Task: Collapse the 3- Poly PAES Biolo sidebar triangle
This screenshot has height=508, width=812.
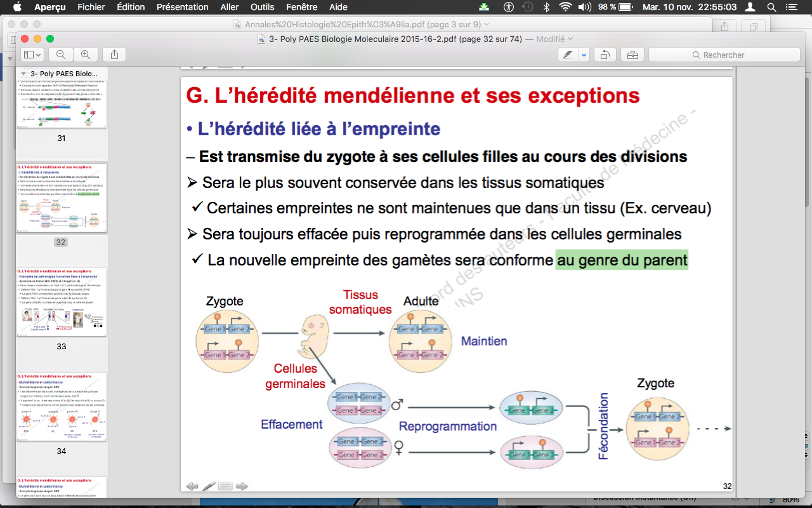Action: (23, 74)
